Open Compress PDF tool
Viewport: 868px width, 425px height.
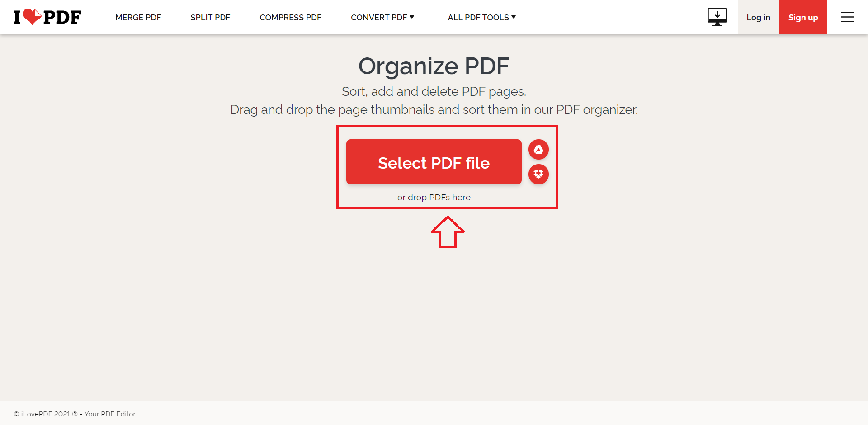point(291,18)
